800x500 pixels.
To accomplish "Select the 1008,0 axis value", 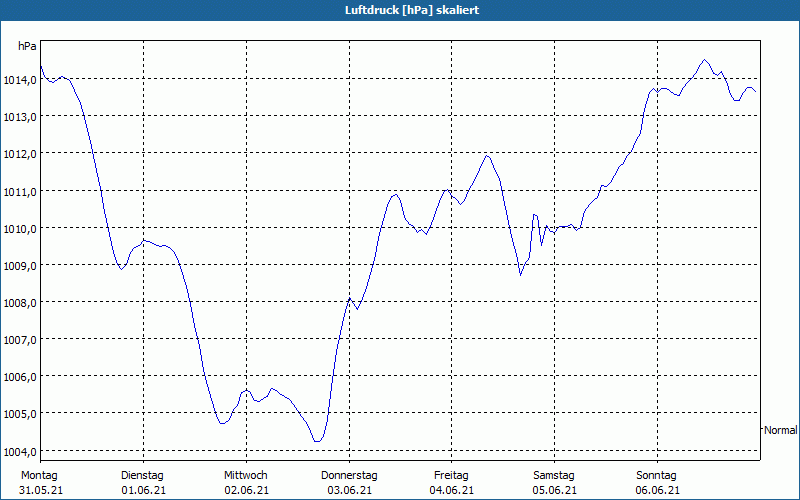I will coord(20,303).
